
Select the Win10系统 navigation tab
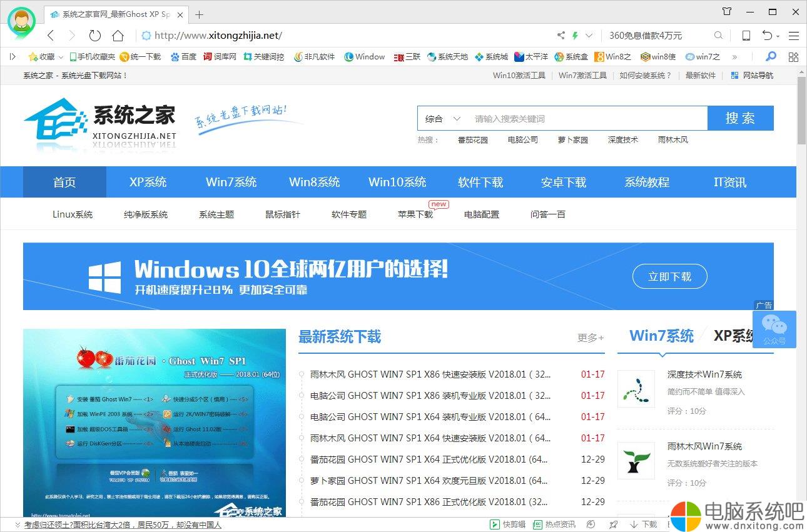pyautogui.click(x=397, y=182)
